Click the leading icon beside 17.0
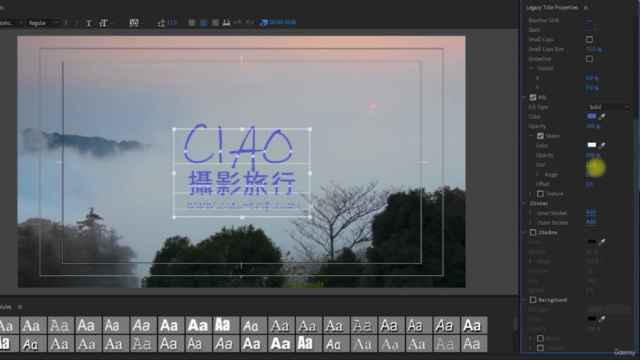Screen dimensions: 640x360 point(161,23)
